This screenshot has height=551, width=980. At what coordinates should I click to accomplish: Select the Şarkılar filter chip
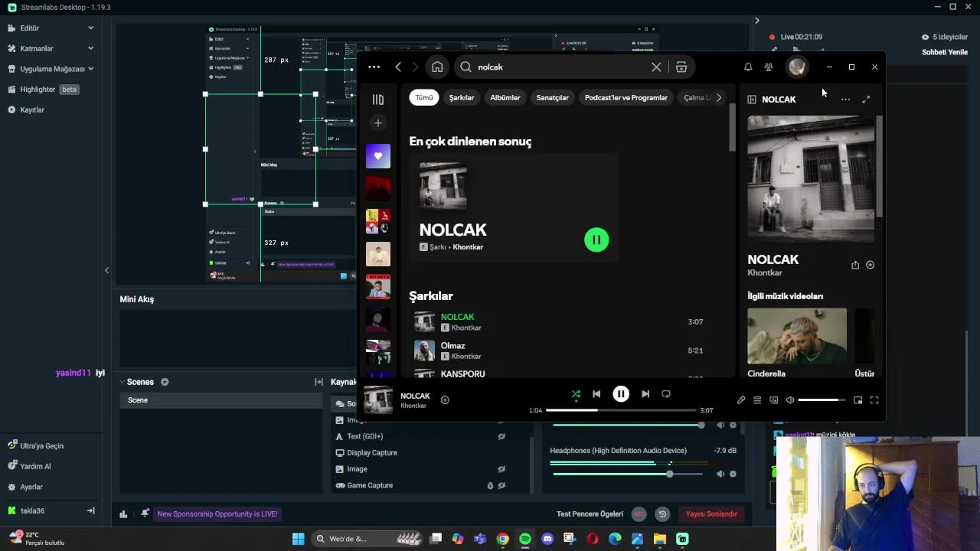pyautogui.click(x=462, y=97)
